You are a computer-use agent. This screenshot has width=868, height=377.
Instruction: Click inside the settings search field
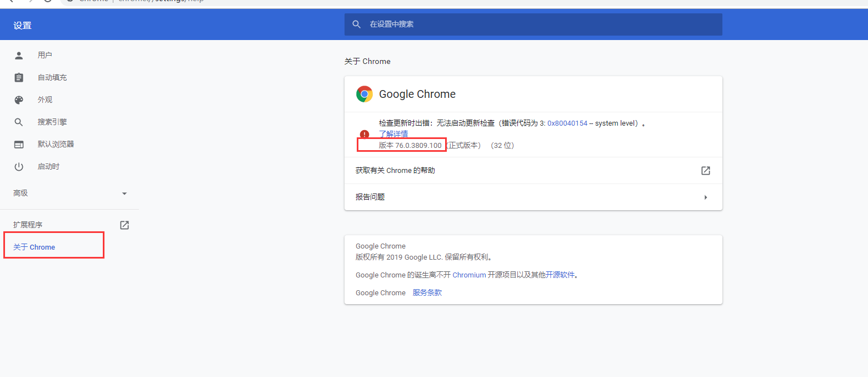click(x=500, y=24)
